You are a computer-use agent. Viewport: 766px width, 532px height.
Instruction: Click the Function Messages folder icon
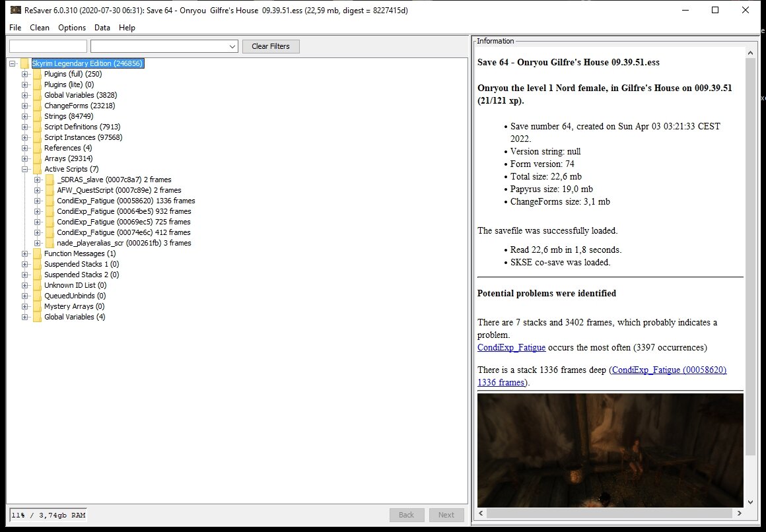pos(37,253)
